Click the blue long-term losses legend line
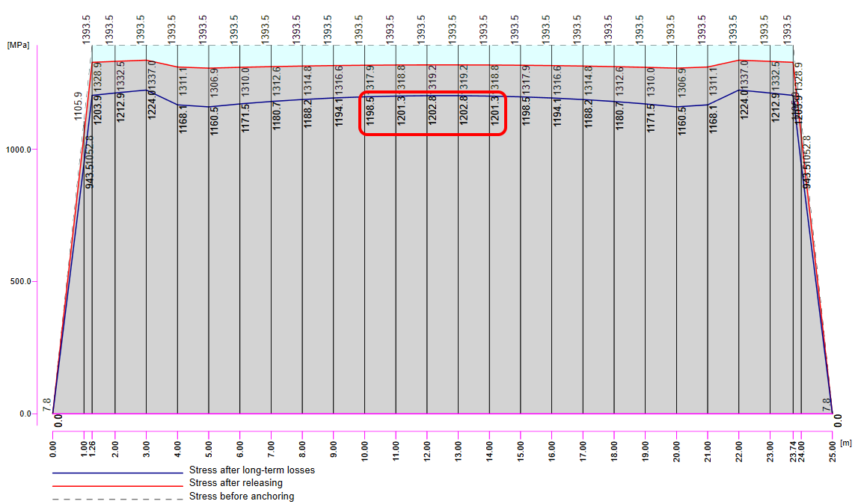 click(x=117, y=473)
